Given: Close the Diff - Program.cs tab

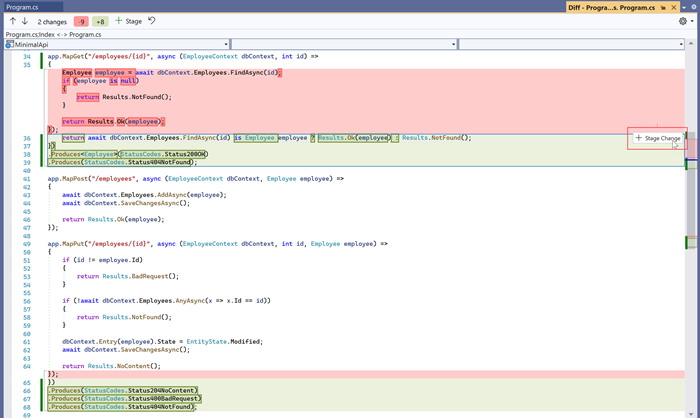Looking at the screenshot, I should tap(674, 8).
